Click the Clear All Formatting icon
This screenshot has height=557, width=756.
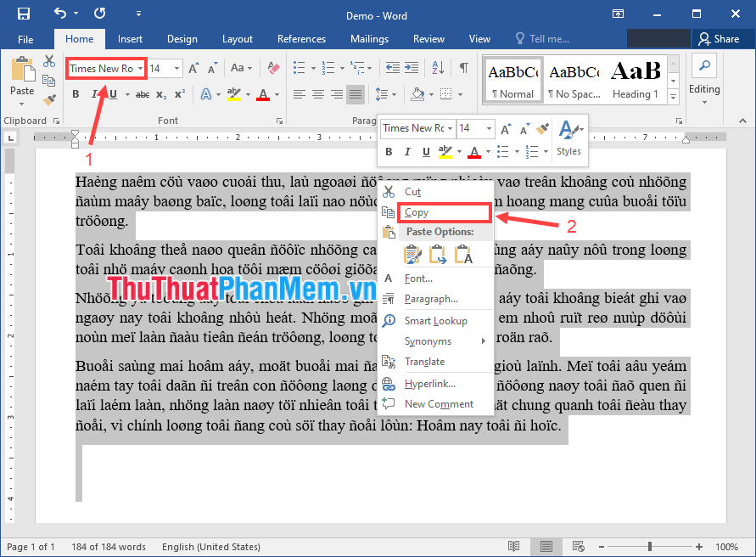pyautogui.click(x=274, y=65)
